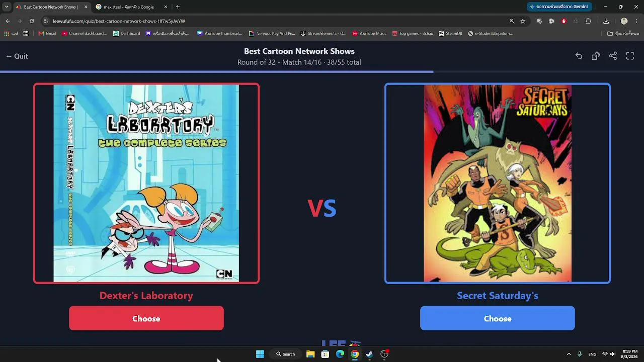This screenshot has width=644, height=362.
Task: Click the red hand extension icon
Action: [563, 21]
